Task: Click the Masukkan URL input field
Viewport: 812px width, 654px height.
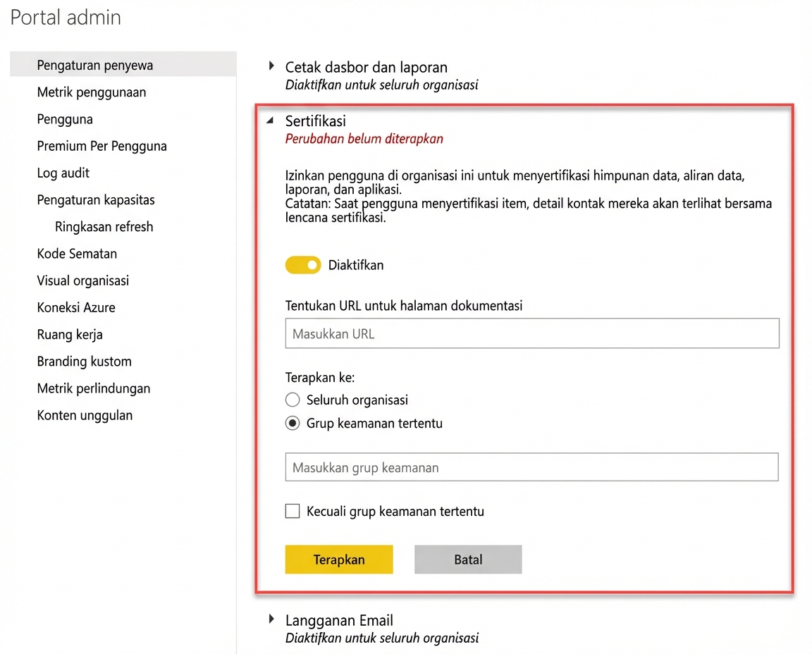Action: pos(531,334)
